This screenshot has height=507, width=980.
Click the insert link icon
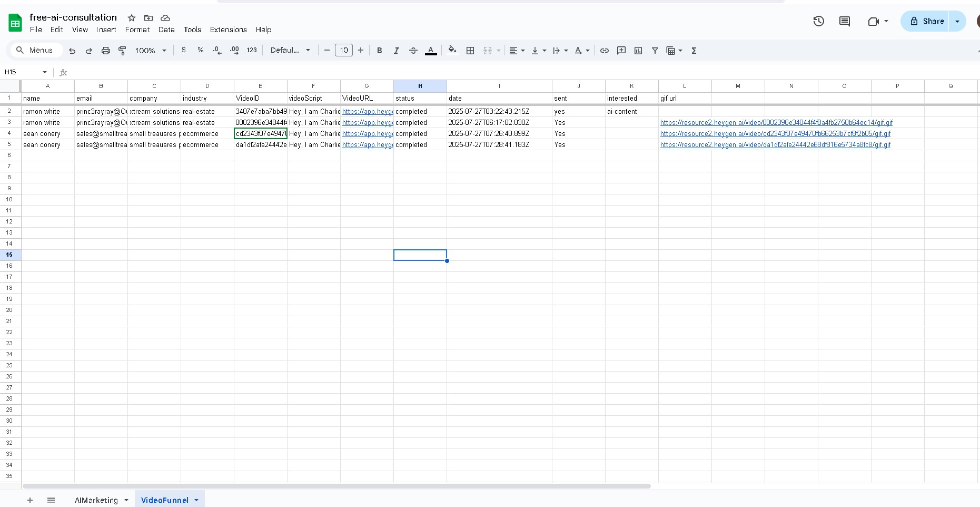tap(605, 51)
